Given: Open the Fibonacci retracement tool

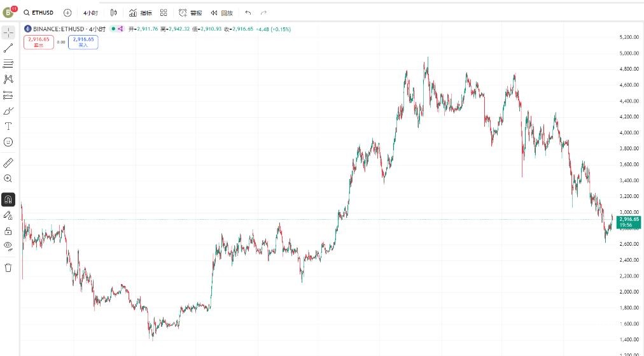Looking at the screenshot, I should coord(8,64).
